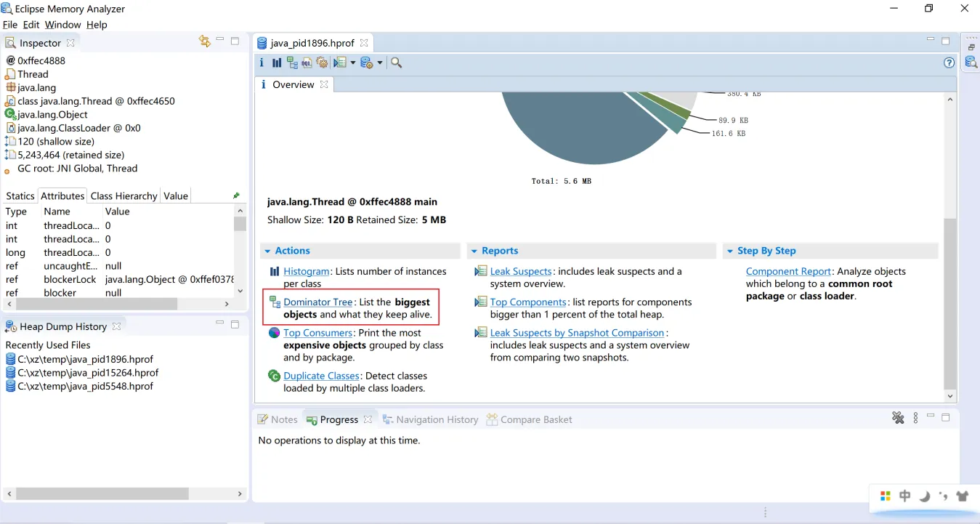Viewport: 980px width, 524px height.
Task: Select the Compare Basket tab
Action: click(529, 419)
